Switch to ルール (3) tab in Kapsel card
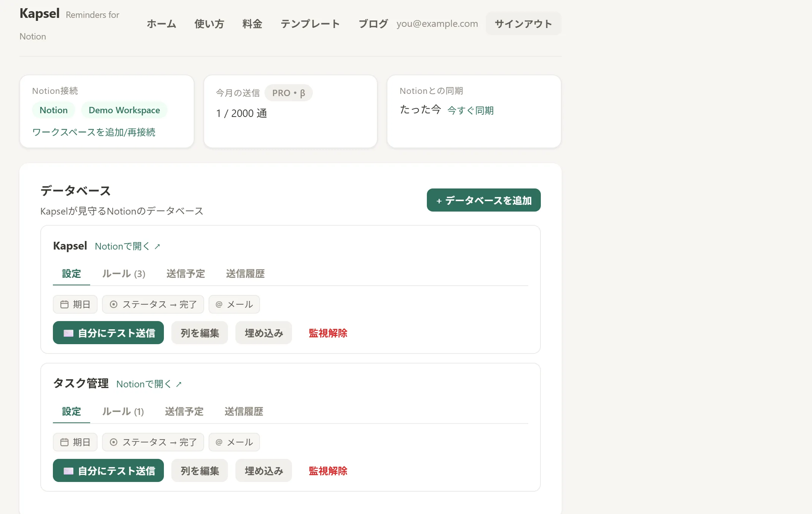 [x=124, y=274]
